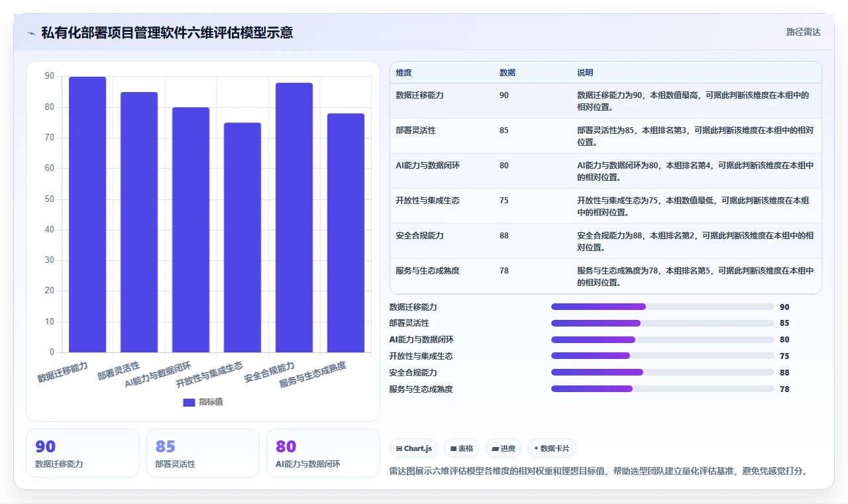
Task: Click the 服务与生态成熟度 progress bar
Action: coord(662,389)
